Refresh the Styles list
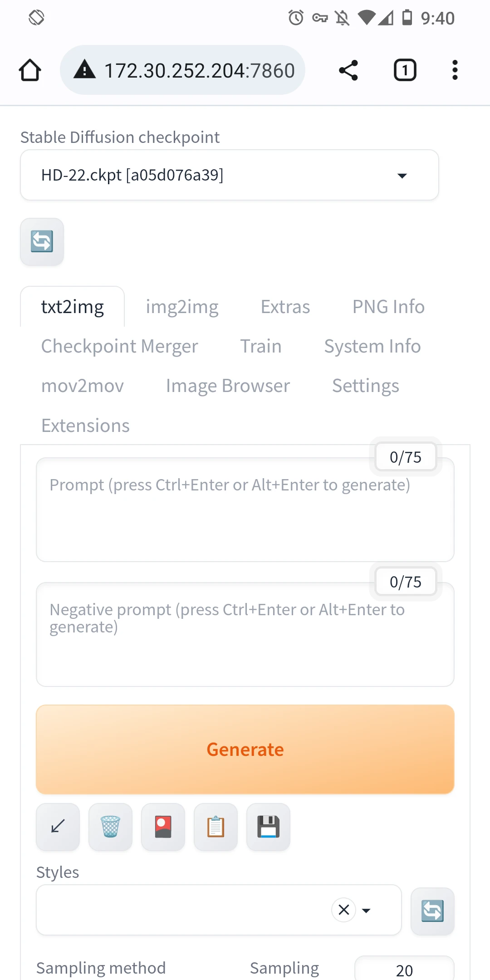 coord(432,911)
